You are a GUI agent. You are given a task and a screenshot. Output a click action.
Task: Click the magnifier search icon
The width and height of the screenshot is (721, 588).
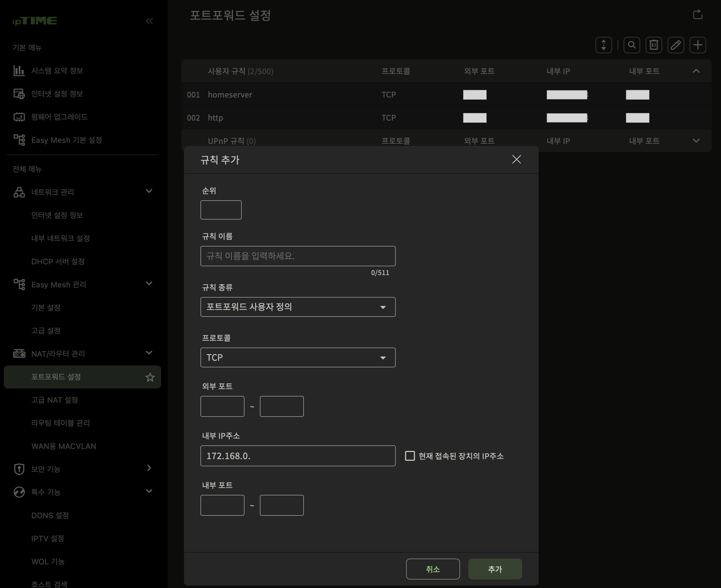632,45
